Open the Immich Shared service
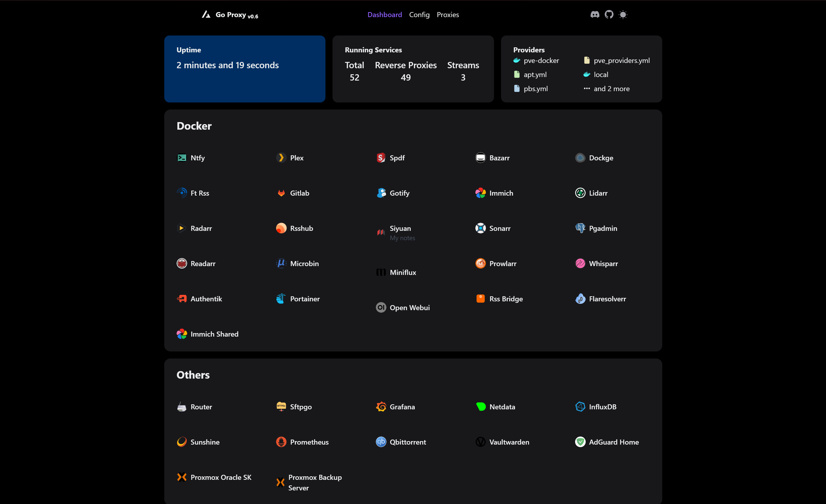Image resolution: width=826 pixels, height=504 pixels. pyautogui.click(x=214, y=334)
